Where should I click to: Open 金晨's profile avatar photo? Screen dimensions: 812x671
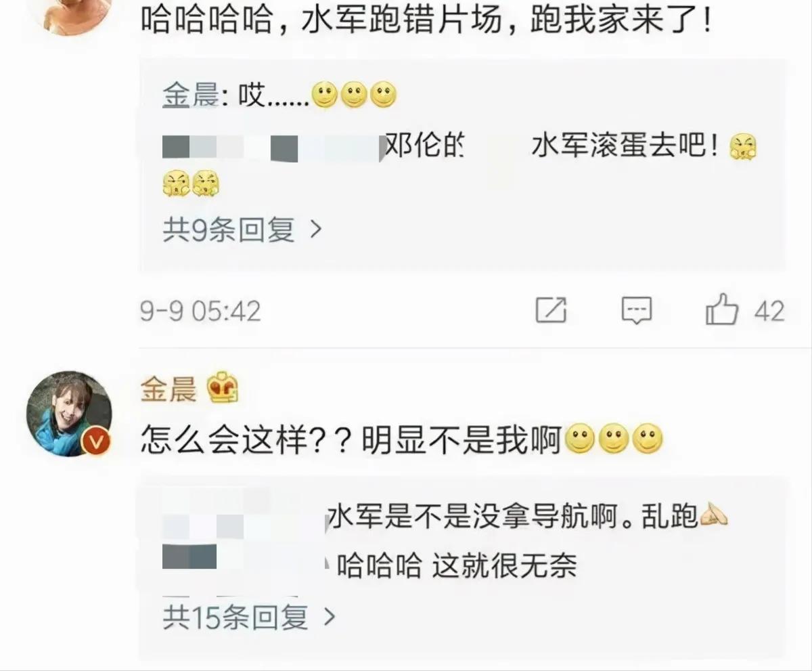68,414
